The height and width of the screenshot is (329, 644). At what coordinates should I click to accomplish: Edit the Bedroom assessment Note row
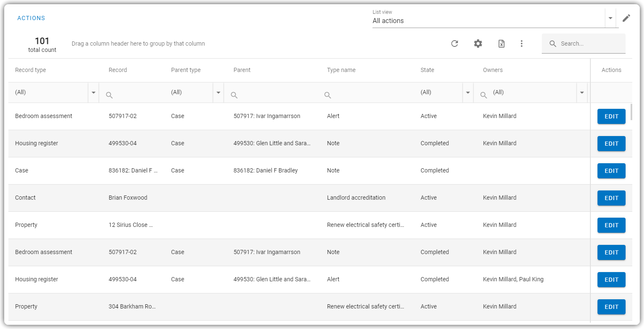tap(611, 252)
